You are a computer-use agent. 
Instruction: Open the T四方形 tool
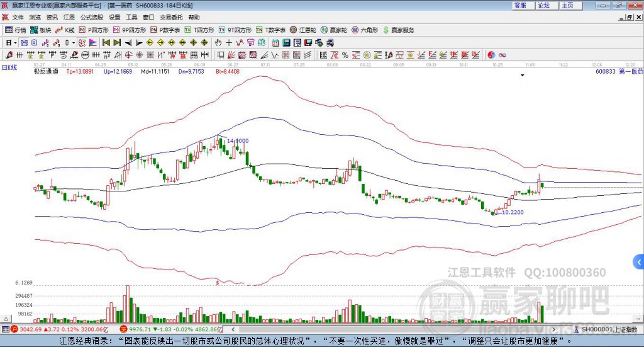[x=199, y=30]
